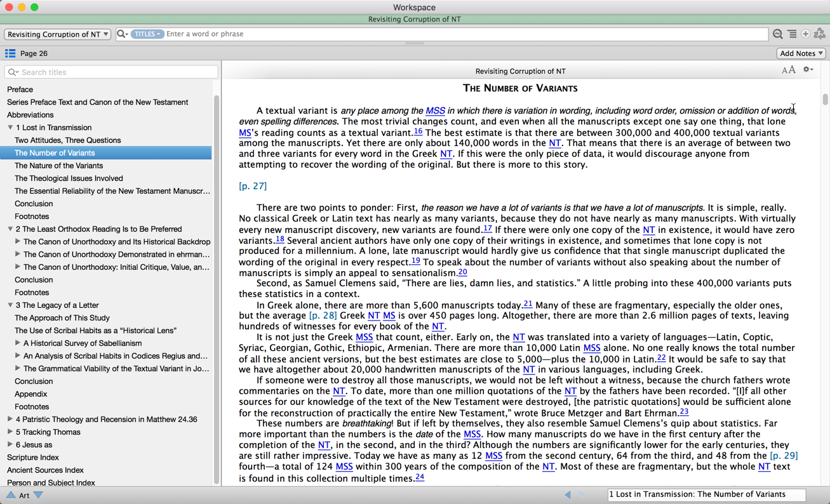
Task: Expand A Historical Survey of Sabellianism
Action: click(18, 343)
